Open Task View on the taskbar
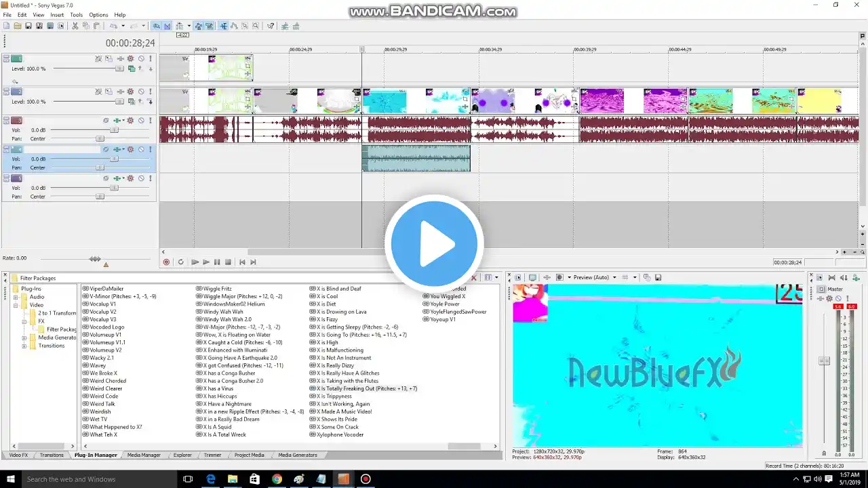This screenshot has width=868, height=488. click(x=189, y=479)
